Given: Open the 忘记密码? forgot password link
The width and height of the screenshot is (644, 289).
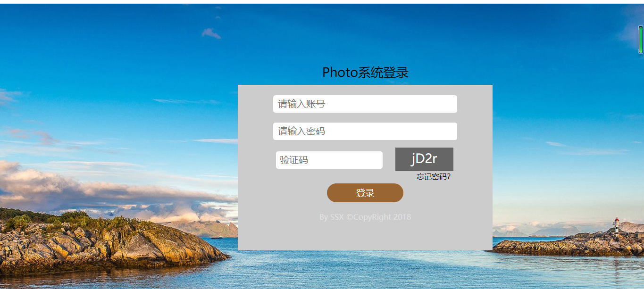Looking at the screenshot, I should 433,177.
